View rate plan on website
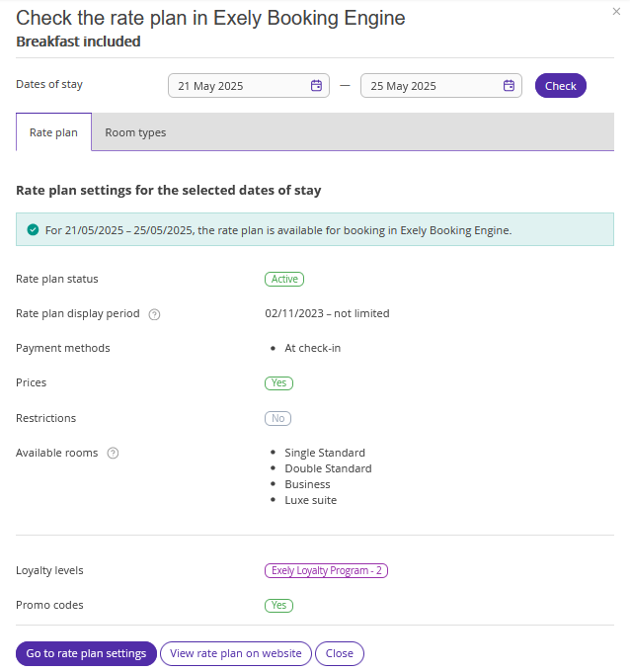The image size is (630, 672). [x=236, y=653]
